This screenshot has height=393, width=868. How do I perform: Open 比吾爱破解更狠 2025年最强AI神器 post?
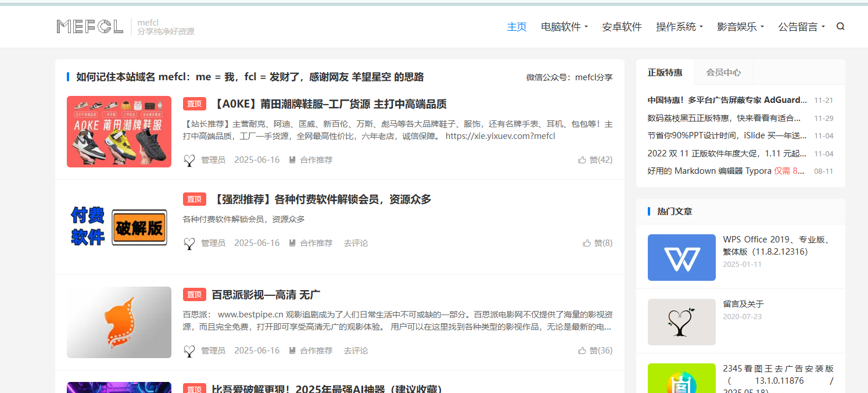coord(327,388)
